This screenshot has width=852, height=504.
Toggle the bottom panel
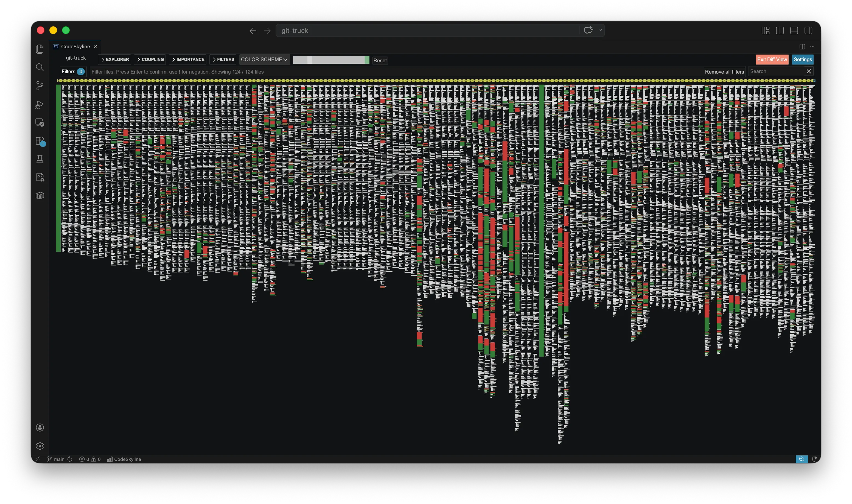794,30
